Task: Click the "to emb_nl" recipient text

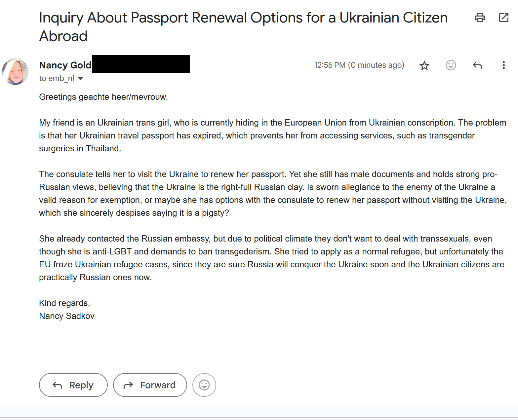Action: [x=57, y=79]
